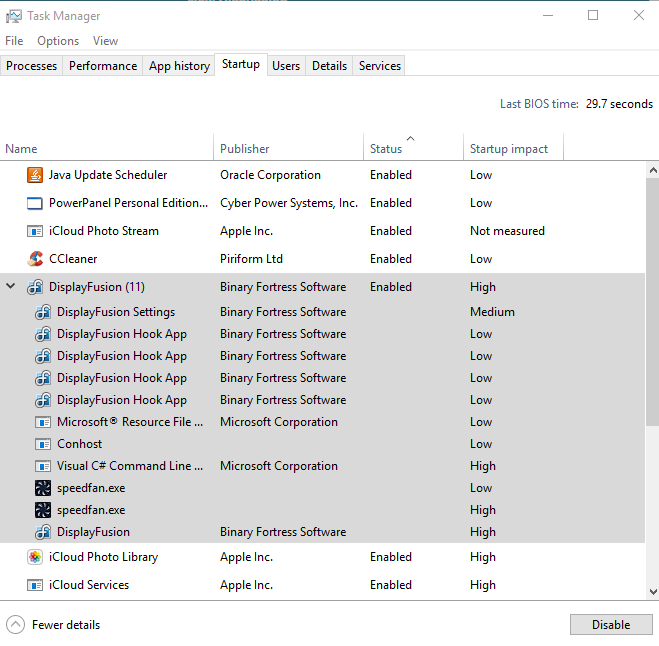Click the DisplayFusion (11) group icon

point(35,287)
